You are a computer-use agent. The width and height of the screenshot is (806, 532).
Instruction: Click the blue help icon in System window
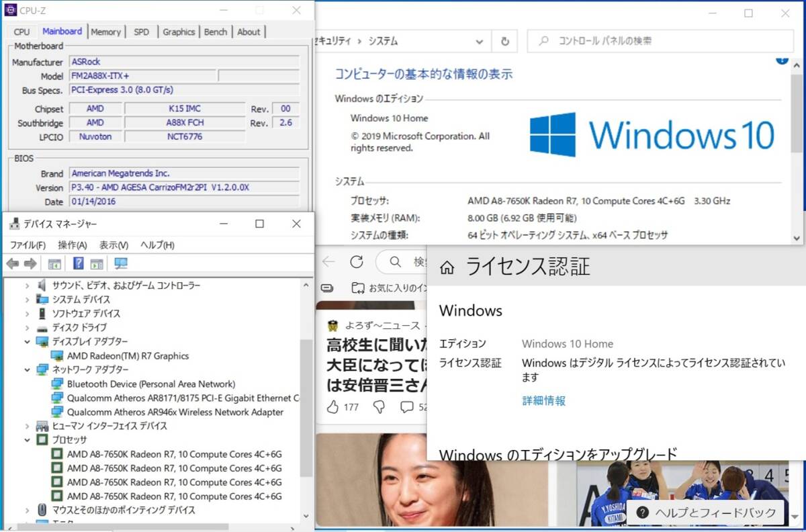click(x=782, y=60)
